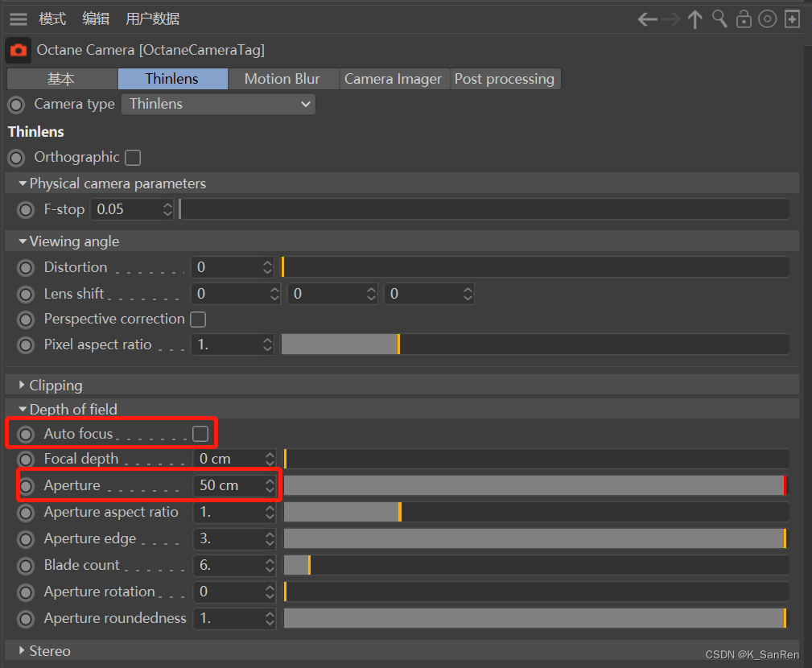
Task: Collapse the Viewing angle section
Action: click(x=23, y=241)
